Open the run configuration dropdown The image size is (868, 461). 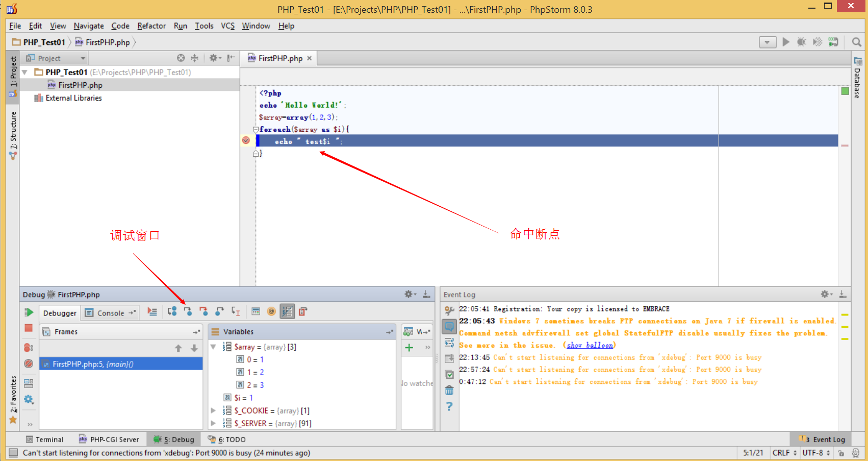768,42
